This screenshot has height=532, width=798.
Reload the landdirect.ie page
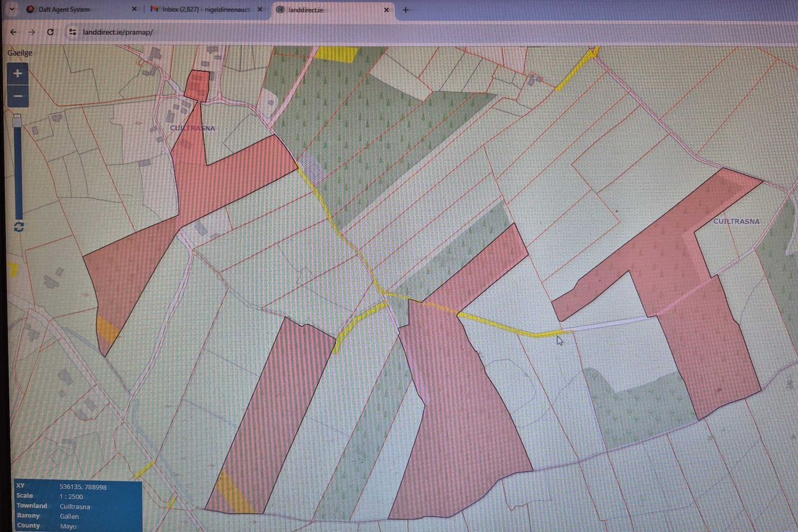coord(50,32)
